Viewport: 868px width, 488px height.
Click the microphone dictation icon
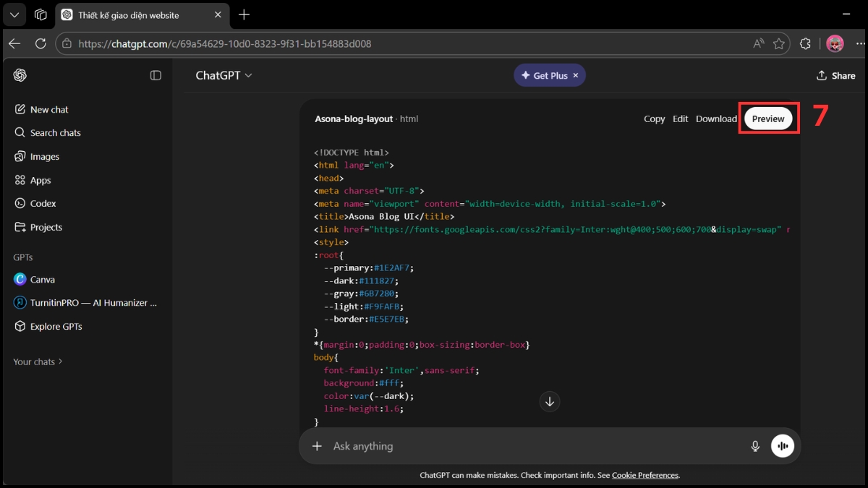point(755,446)
